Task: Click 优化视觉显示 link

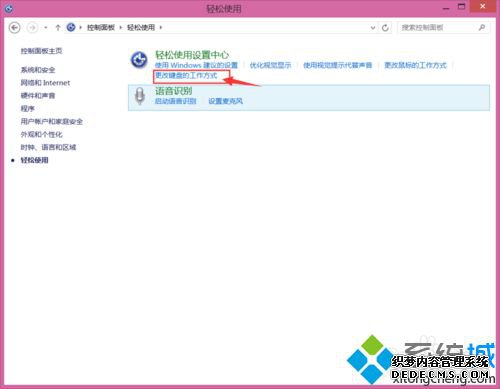Action: click(x=270, y=65)
